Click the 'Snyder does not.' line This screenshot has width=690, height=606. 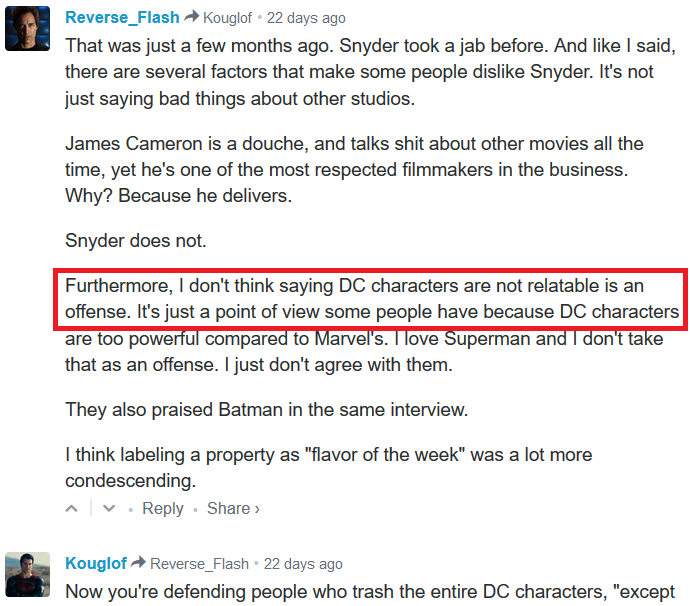pyautogui.click(x=136, y=241)
